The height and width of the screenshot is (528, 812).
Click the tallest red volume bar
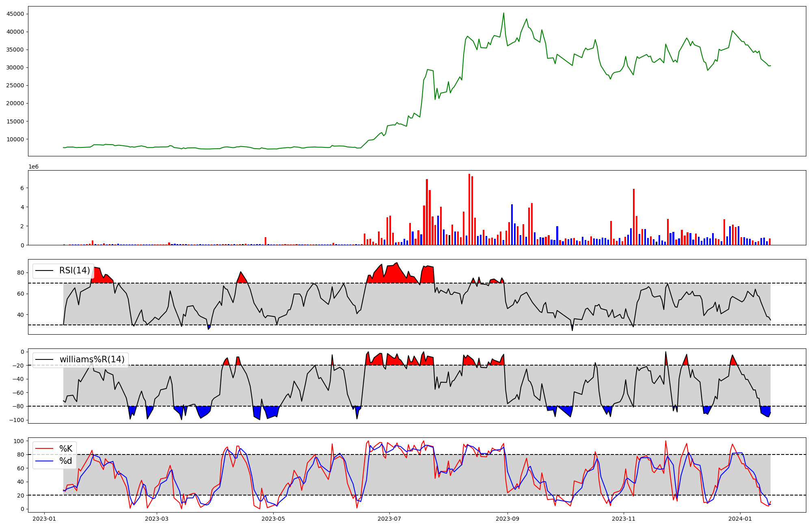click(x=469, y=210)
